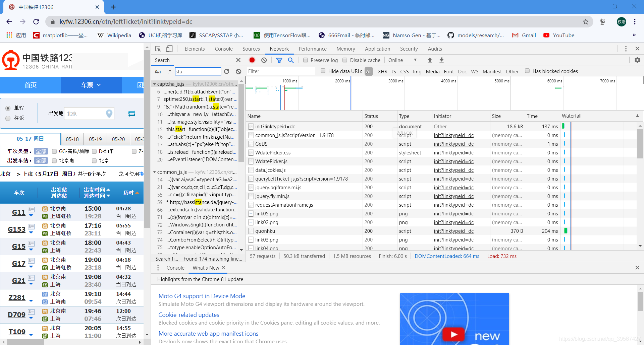Clear the network log icon
The width and height of the screenshot is (644, 345).
(x=264, y=60)
